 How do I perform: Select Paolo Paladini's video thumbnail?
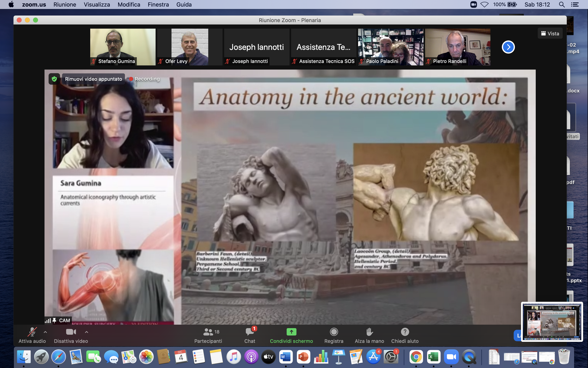pyautogui.click(x=390, y=47)
